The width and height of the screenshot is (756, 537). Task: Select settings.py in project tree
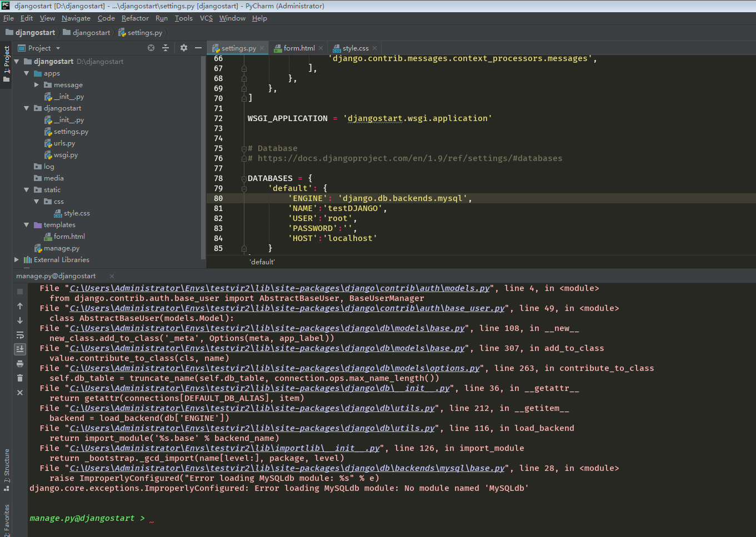point(71,132)
